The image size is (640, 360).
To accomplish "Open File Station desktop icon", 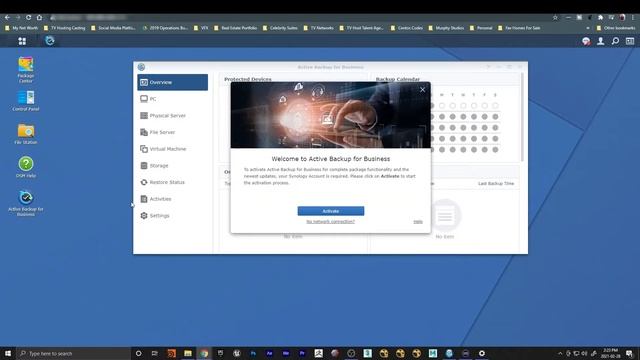I will click(26, 134).
